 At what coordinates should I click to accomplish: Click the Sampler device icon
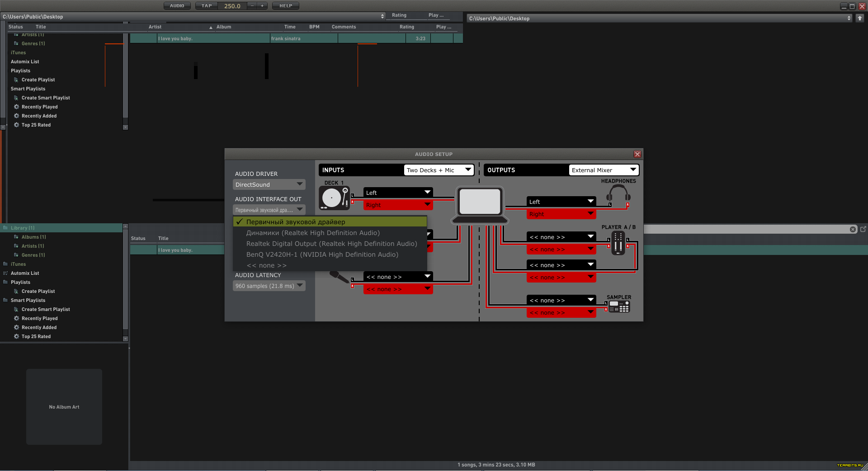[x=619, y=306]
